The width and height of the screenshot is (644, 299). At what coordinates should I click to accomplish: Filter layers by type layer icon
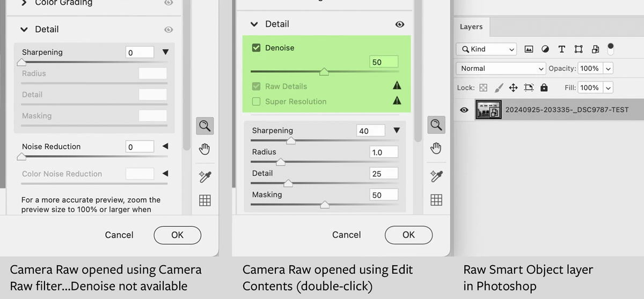(x=561, y=49)
